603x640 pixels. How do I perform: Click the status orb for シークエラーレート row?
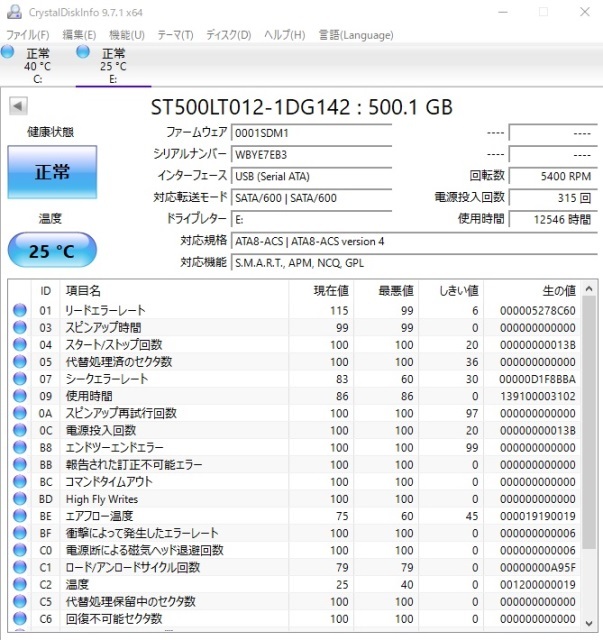19,379
